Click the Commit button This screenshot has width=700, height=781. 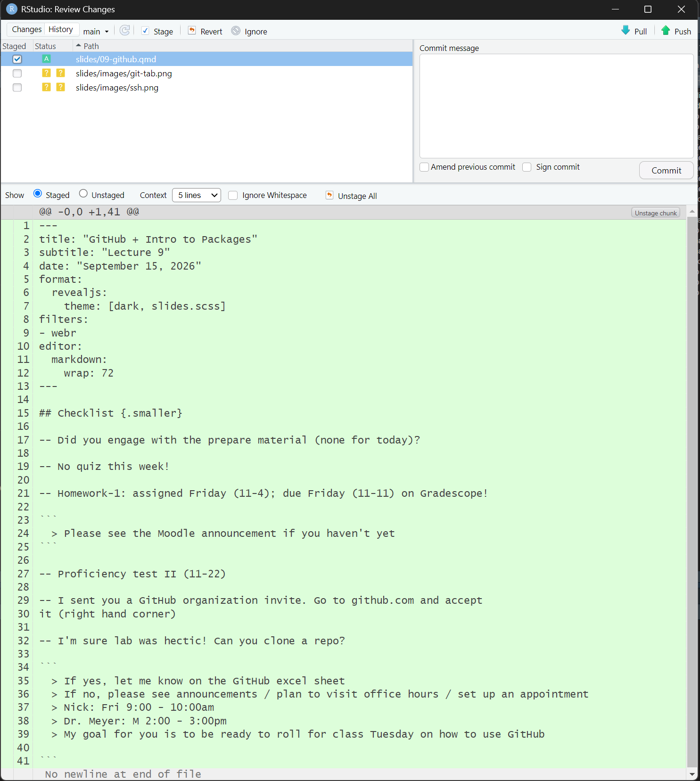pos(666,171)
